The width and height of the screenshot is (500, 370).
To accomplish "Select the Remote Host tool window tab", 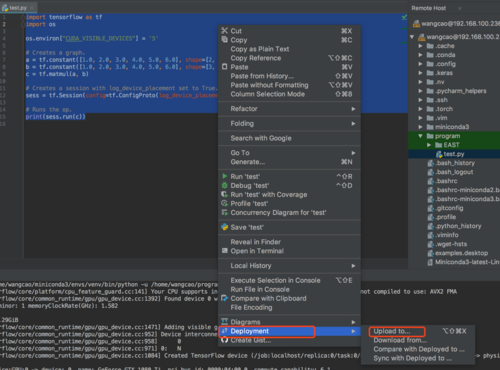I will 429,8.
